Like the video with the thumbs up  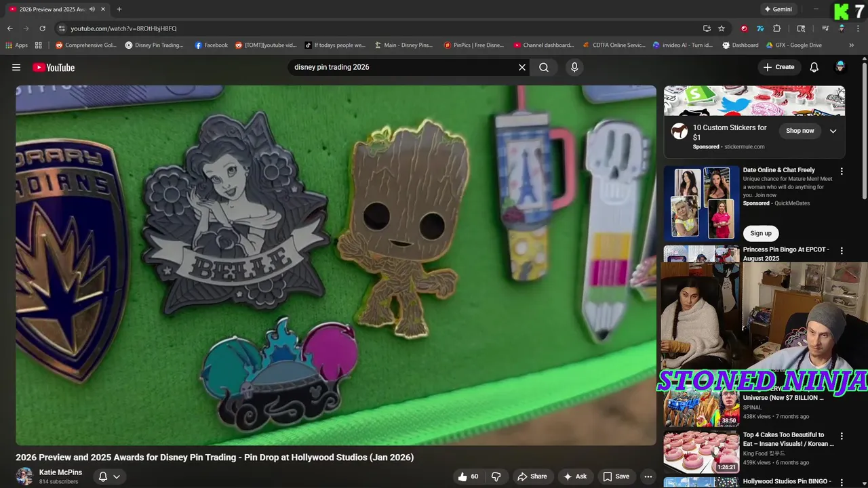[469, 476]
